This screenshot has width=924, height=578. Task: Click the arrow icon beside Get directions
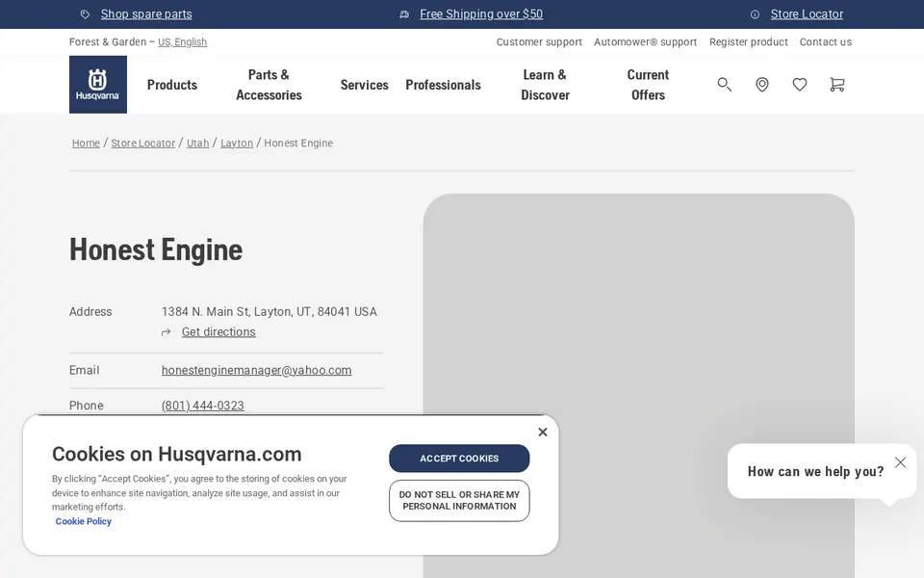[x=167, y=332]
